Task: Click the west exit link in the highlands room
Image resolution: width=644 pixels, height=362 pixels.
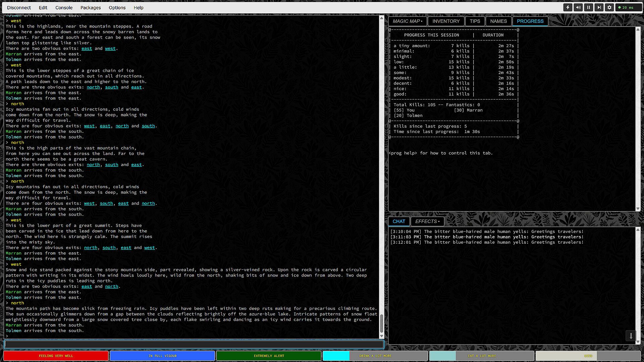Action: point(110,48)
